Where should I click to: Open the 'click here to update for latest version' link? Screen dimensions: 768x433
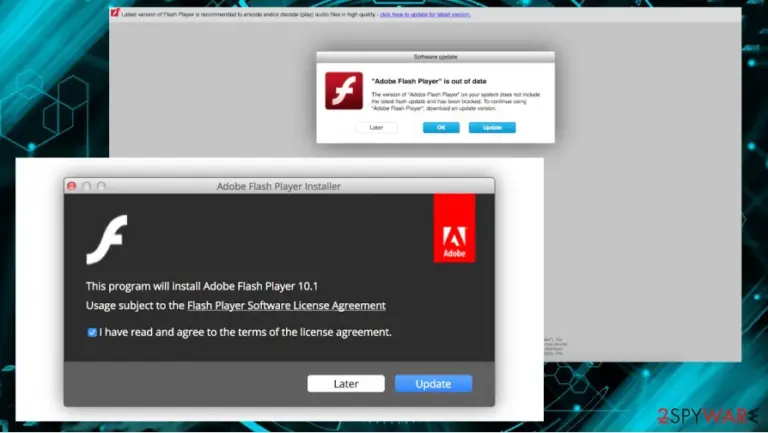point(425,14)
